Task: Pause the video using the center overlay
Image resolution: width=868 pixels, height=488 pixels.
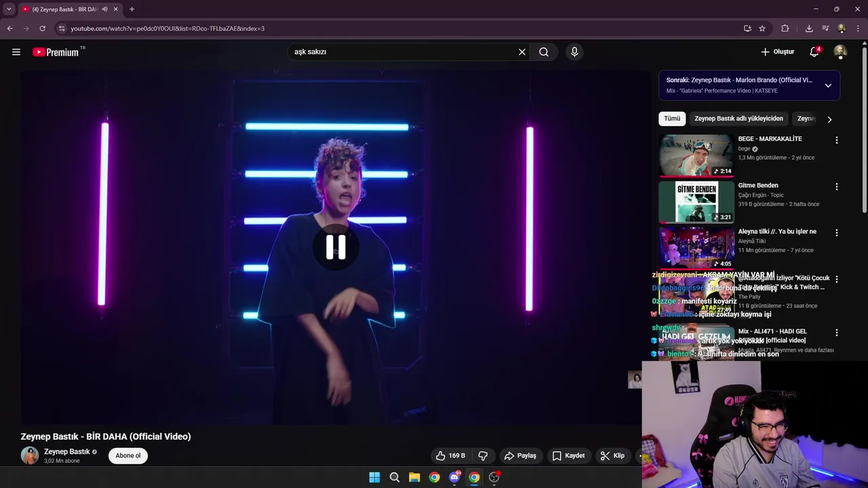Action: click(x=336, y=247)
